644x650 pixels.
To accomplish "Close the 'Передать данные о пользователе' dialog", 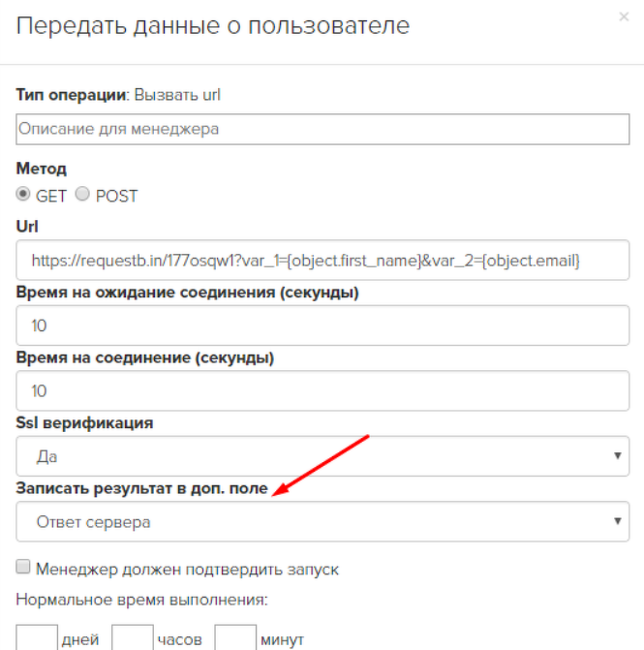I will [x=624, y=17].
